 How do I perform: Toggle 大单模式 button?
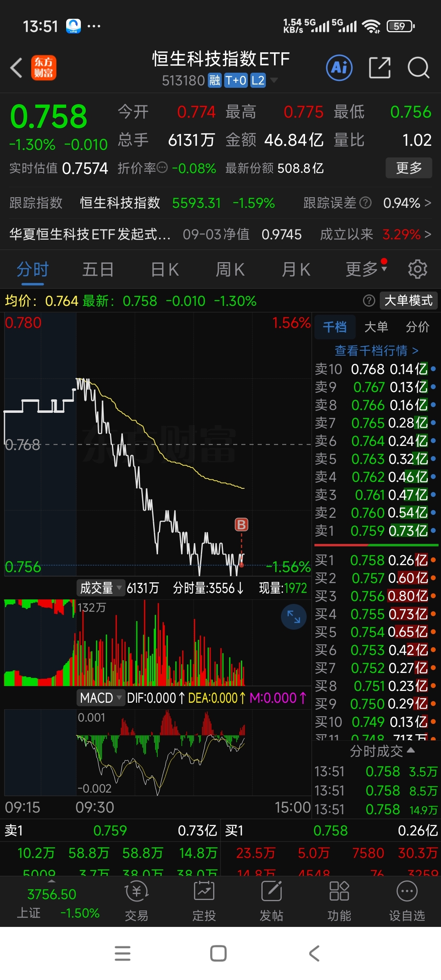point(408,301)
